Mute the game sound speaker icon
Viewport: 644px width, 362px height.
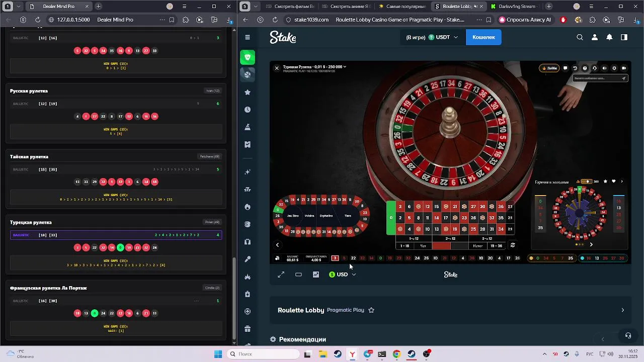pyautogui.click(x=604, y=68)
